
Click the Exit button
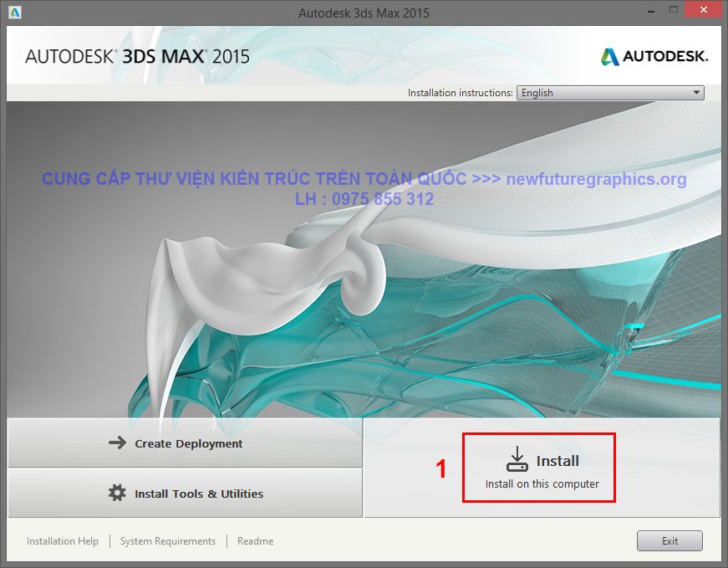[x=669, y=540]
